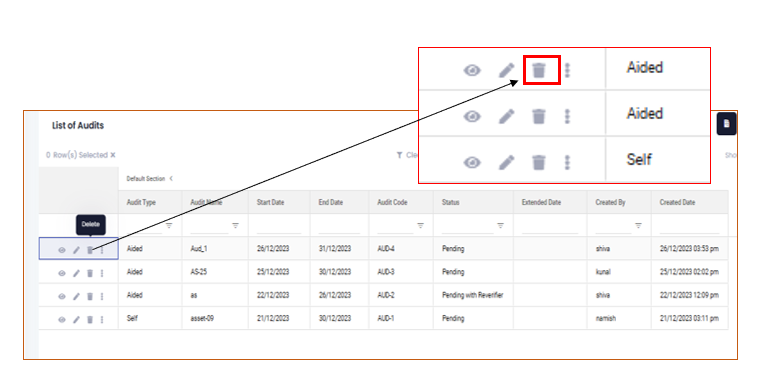Open three-dot menu for Aud_1 row
Screen dimensions: 760x376
[x=102, y=250]
